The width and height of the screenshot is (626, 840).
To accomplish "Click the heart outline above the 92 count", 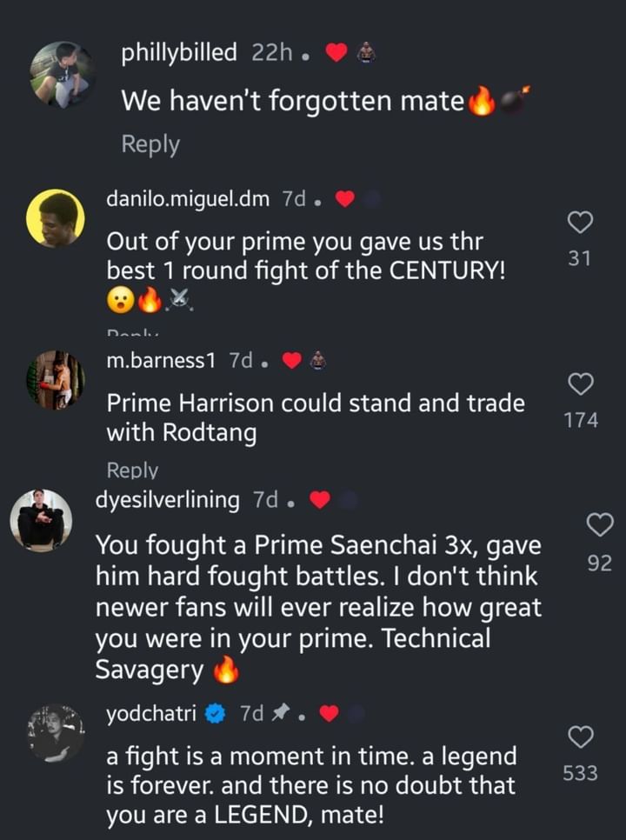I will coord(598,524).
